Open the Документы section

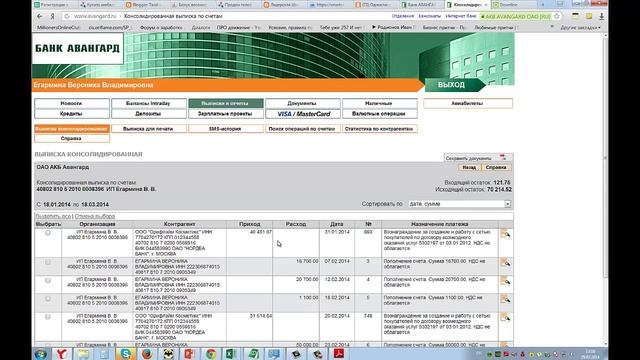tap(302, 103)
